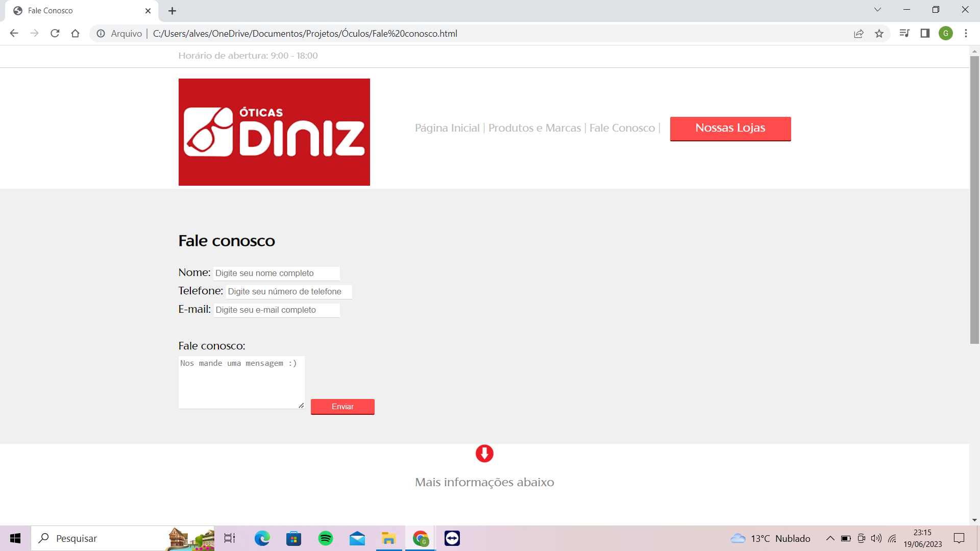Viewport: 980px width, 551px height.
Task: Open Spotify from the taskbar
Action: [x=326, y=538]
